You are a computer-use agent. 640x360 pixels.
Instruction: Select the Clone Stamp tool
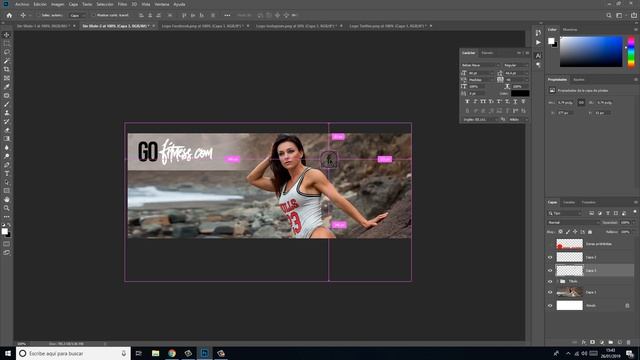click(7, 113)
